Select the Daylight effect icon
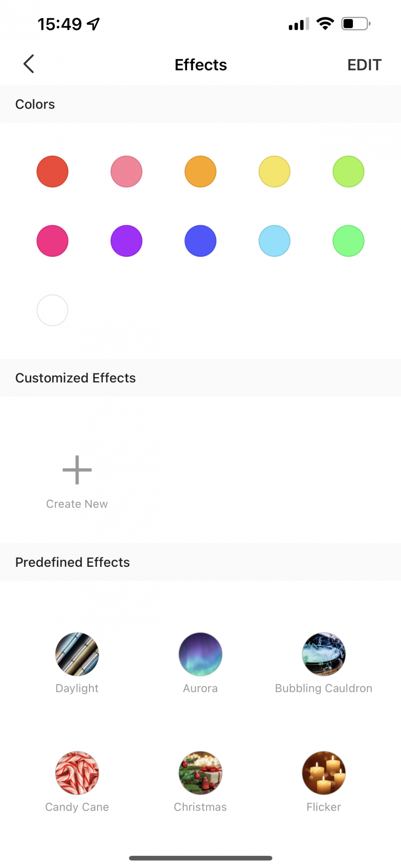 pyautogui.click(x=77, y=654)
